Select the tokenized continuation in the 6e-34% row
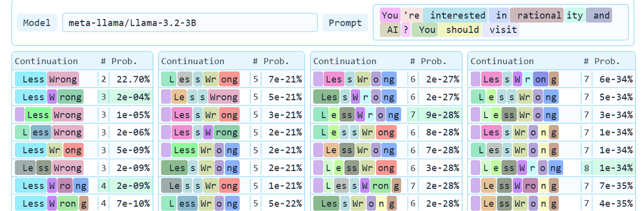Image resolution: width=644 pixels, height=211 pixels. coord(514,79)
